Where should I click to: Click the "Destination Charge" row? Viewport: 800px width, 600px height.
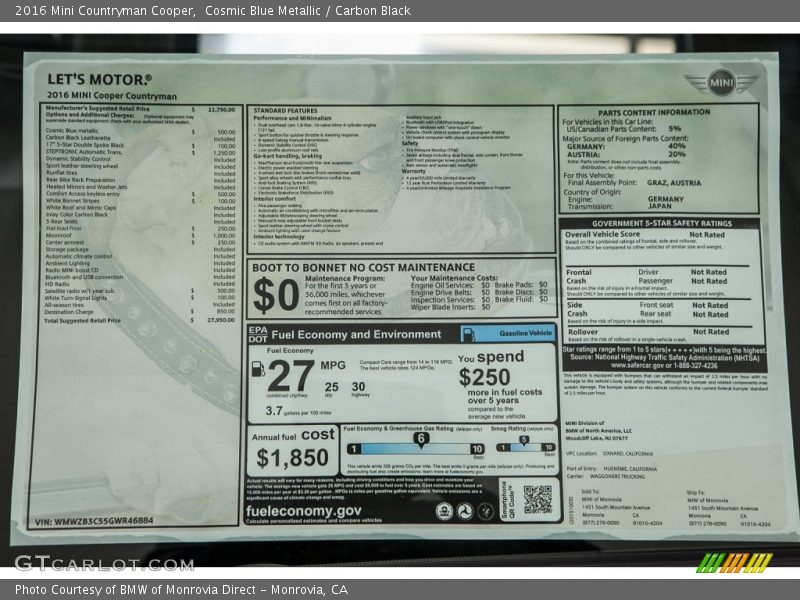[x=140, y=312]
